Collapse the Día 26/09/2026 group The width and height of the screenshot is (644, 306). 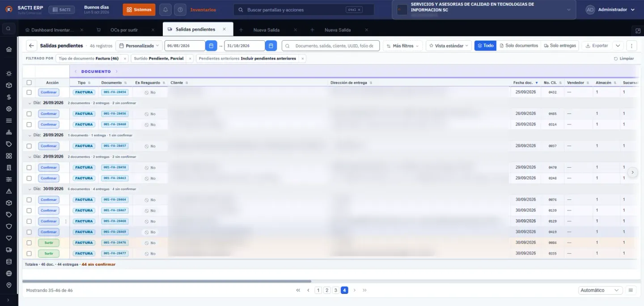pos(30,103)
